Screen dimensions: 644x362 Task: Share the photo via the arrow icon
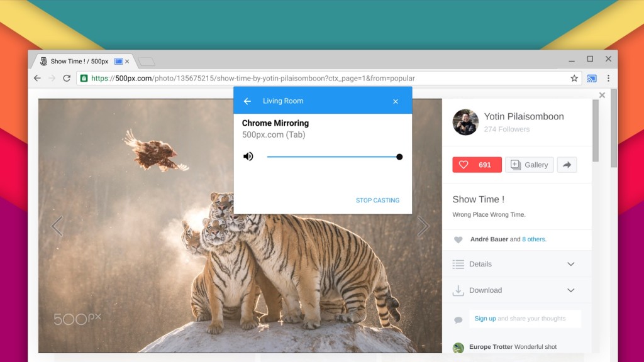[x=567, y=164]
